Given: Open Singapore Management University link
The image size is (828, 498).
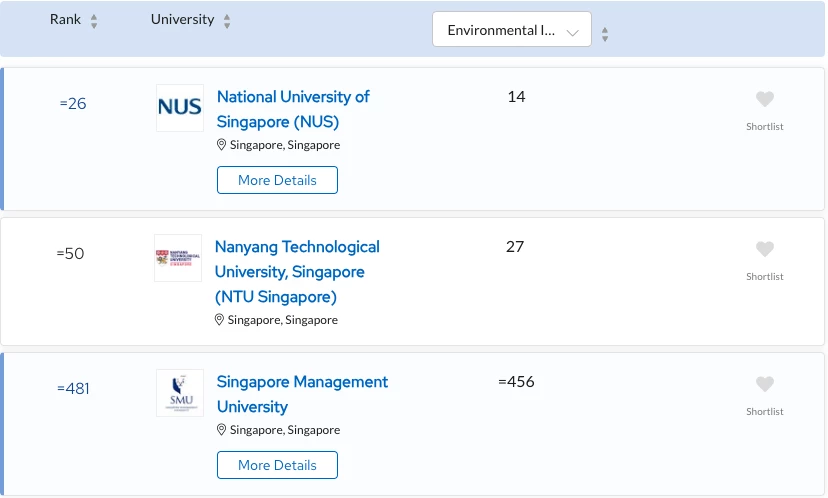Looking at the screenshot, I should 302,394.
